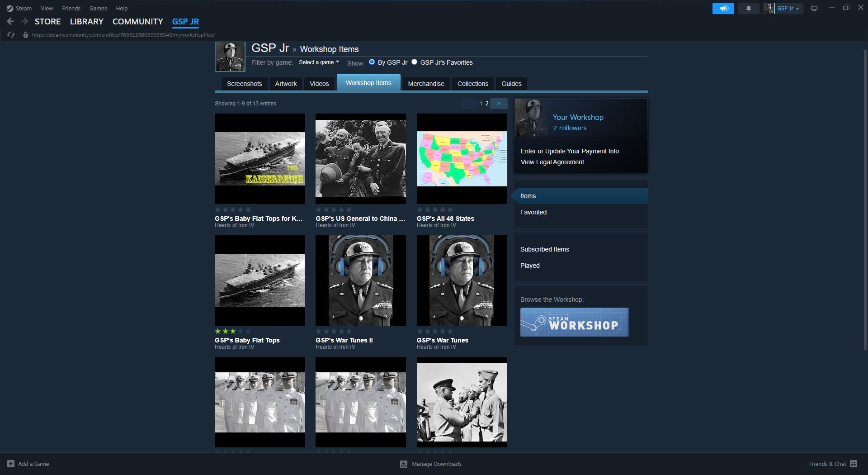
Task: Switch to the Collections tab
Action: pyautogui.click(x=472, y=84)
